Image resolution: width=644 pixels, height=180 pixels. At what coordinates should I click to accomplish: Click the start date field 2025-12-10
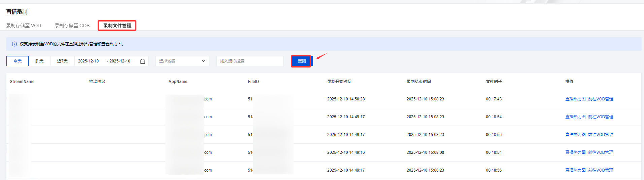89,61
